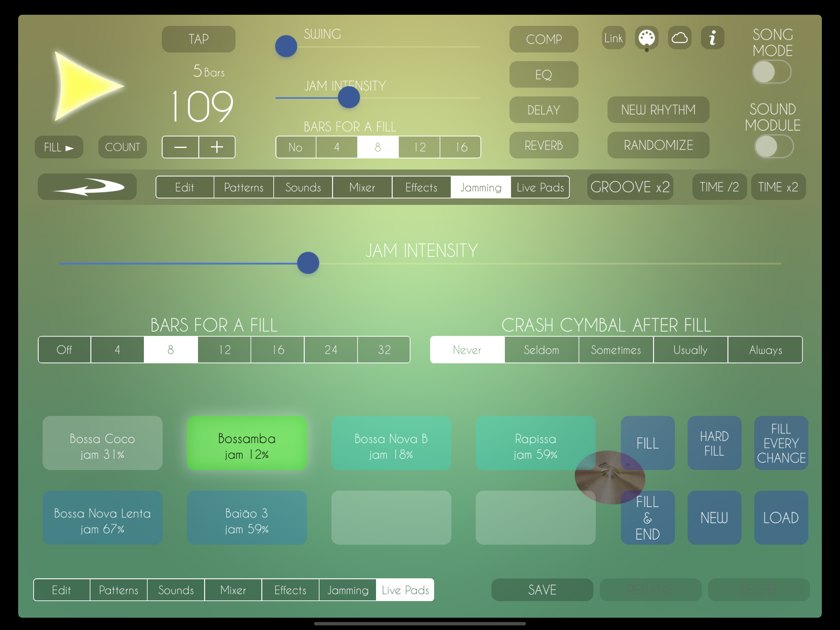Open the Edit tab in bottom tab bar
Viewport: 840px width, 630px height.
[61, 590]
